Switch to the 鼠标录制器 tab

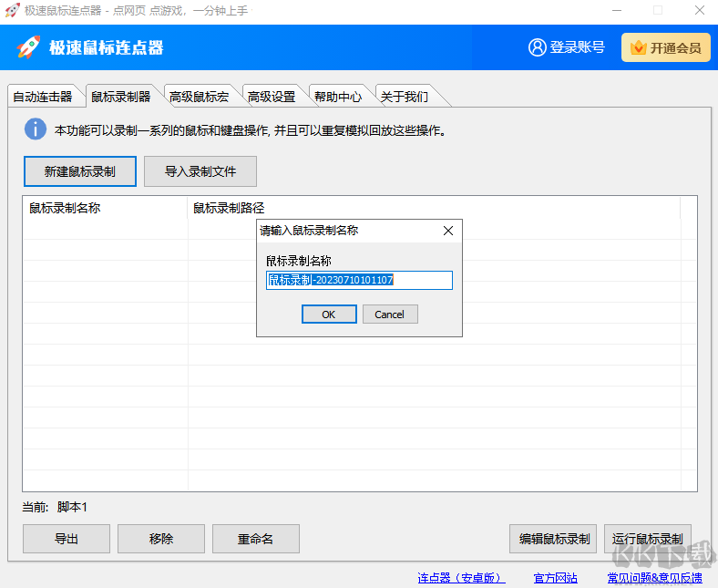pos(121,97)
